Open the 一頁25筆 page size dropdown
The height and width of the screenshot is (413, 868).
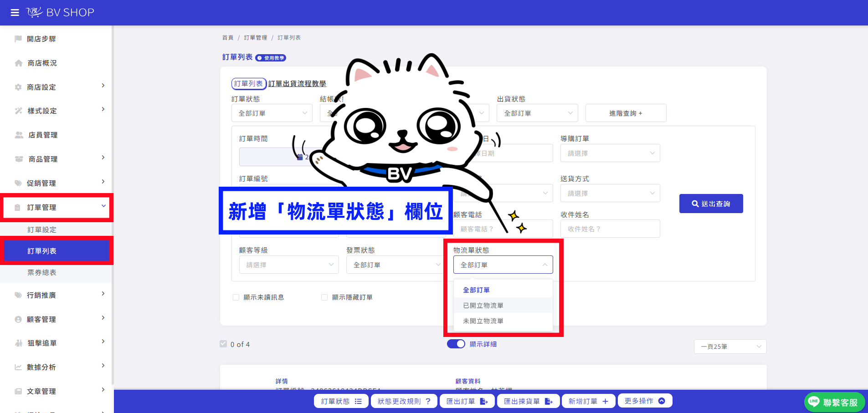730,347
